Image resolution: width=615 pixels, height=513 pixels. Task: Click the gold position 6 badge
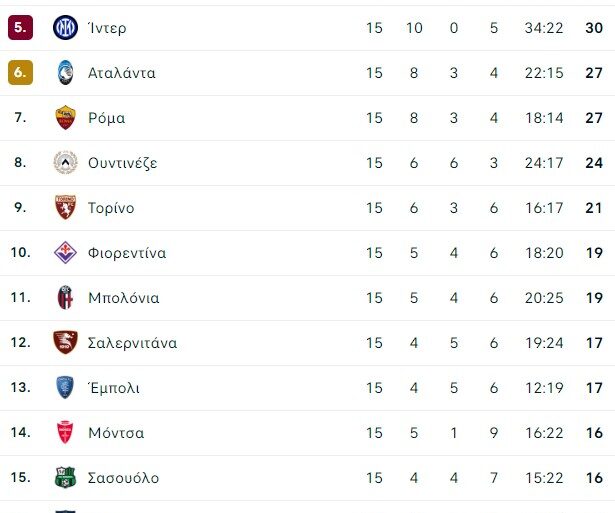[20, 73]
